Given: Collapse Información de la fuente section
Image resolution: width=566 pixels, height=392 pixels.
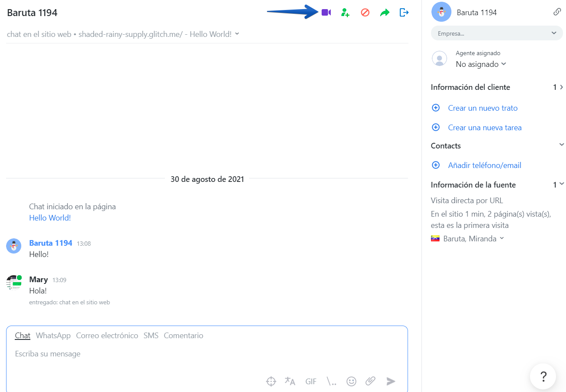Looking at the screenshot, I should coord(562,184).
